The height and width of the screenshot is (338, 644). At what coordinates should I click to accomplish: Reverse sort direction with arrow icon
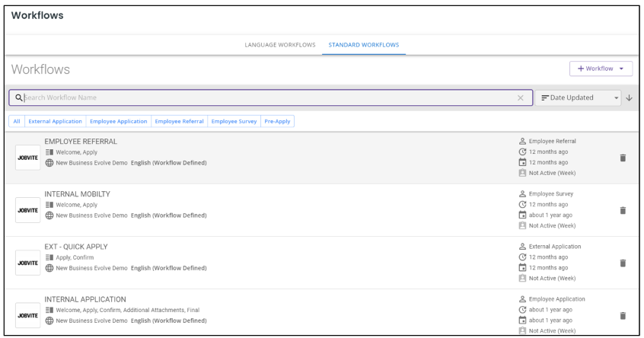[630, 97]
